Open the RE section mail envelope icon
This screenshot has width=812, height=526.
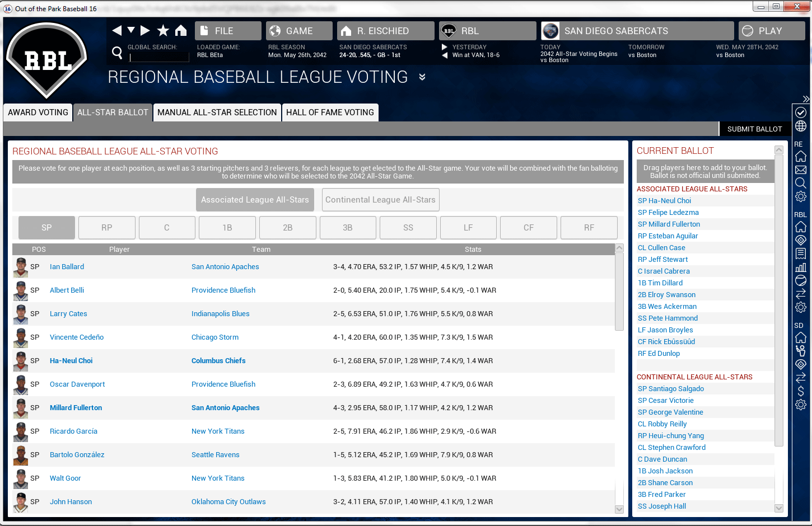tap(801, 170)
